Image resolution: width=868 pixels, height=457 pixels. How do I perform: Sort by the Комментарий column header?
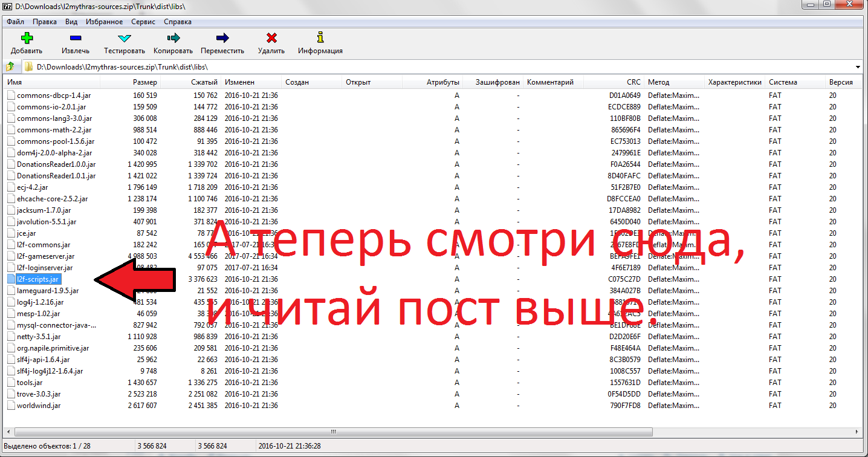(x=554, y=82)
